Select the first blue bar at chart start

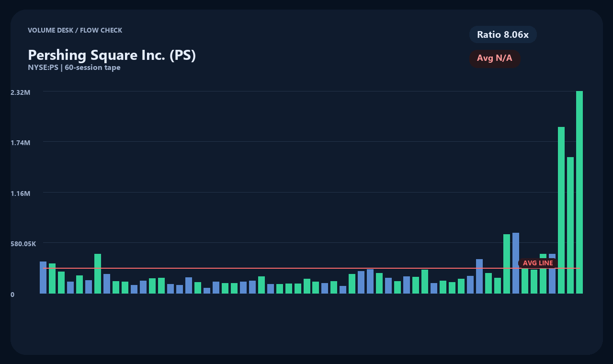43,277
